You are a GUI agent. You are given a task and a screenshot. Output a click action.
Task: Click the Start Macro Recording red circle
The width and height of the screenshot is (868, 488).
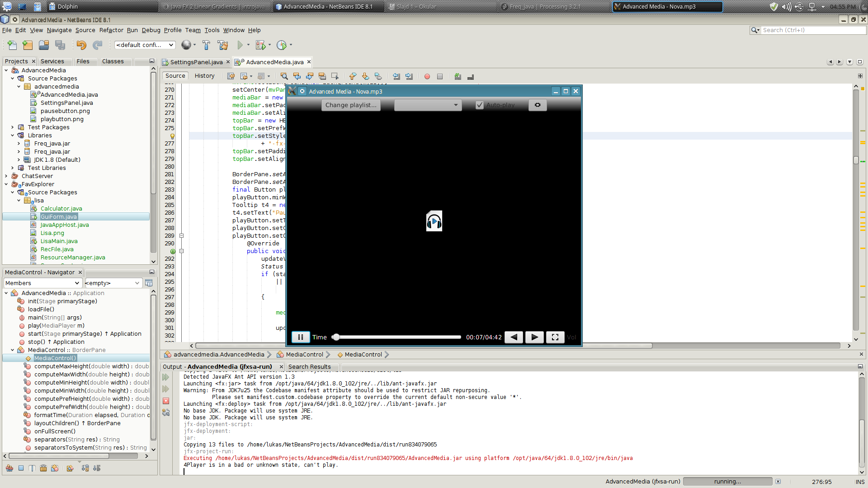(x=427, y=76)
